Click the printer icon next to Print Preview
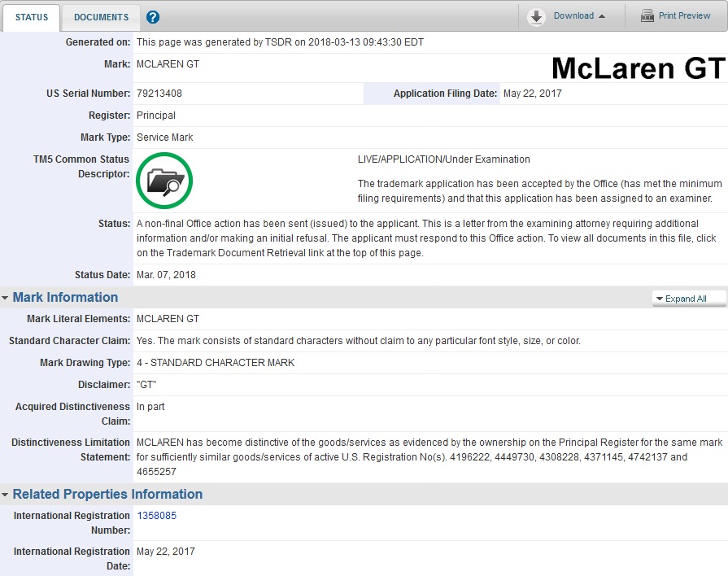The width and height of the screenshot is (728, 576). pos(647,15)
